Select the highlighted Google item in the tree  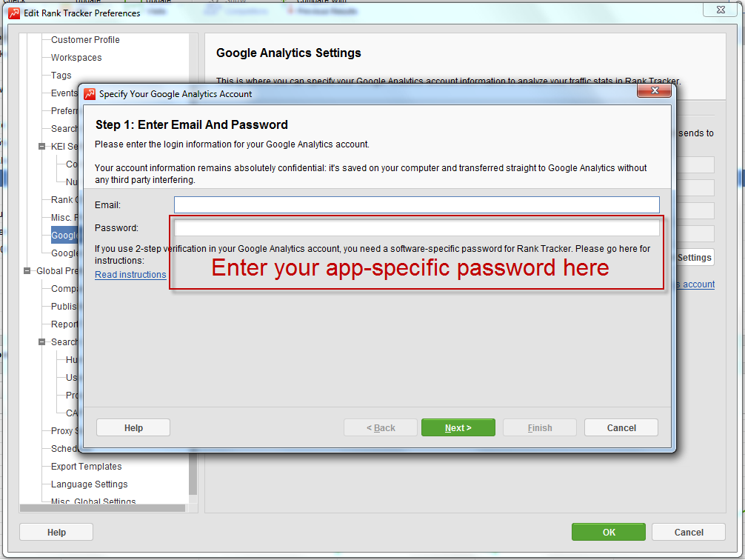[x=64, y=236]
